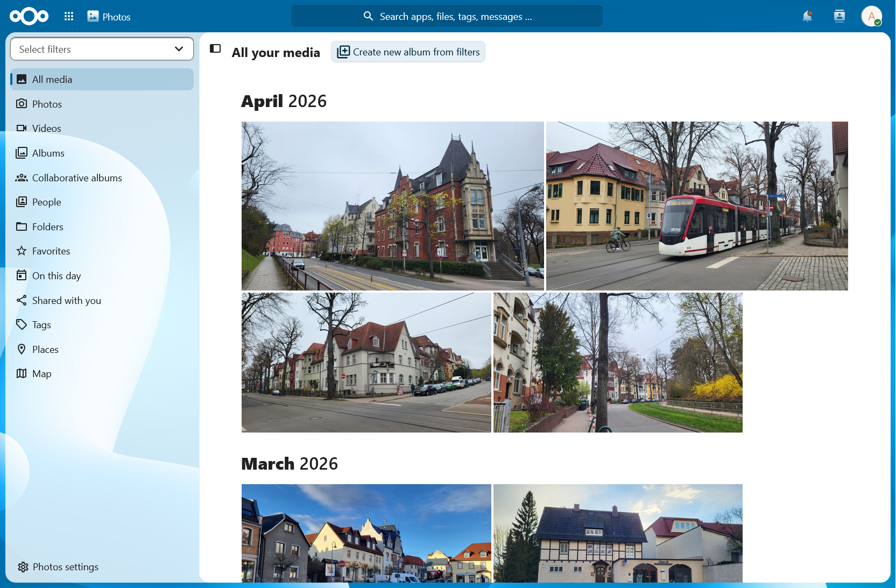Click the Albums icon in sidebar
The height and width of the screenshot is (588, 896).
(22, 153)
